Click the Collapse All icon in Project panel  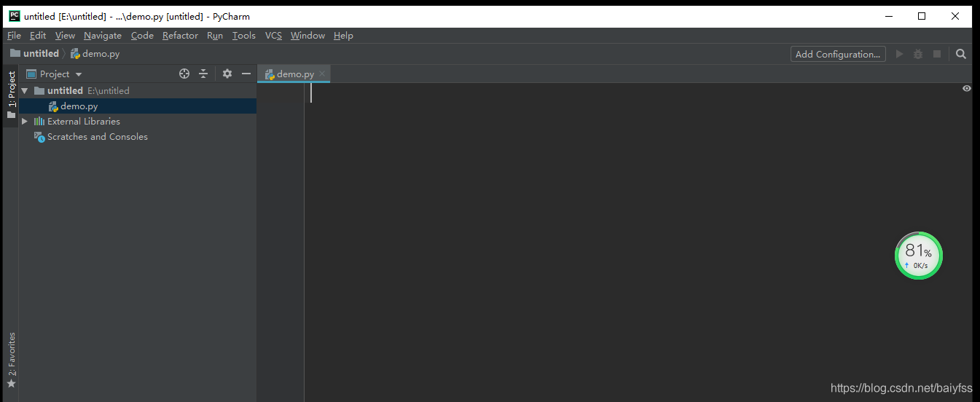(x=203, y=74)
